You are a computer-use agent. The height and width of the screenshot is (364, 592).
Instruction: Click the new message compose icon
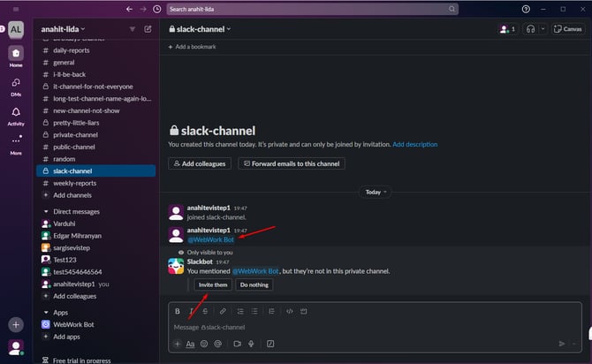(x=148, y=29)
